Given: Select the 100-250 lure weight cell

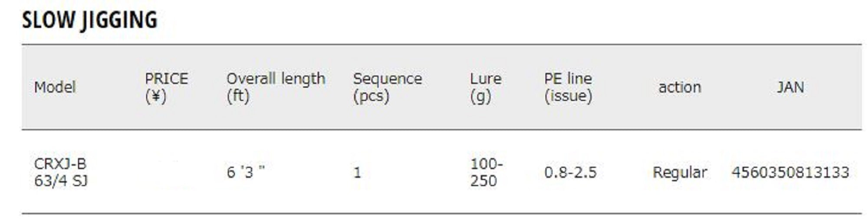Looking at the screenshot, I should (486, 173).
